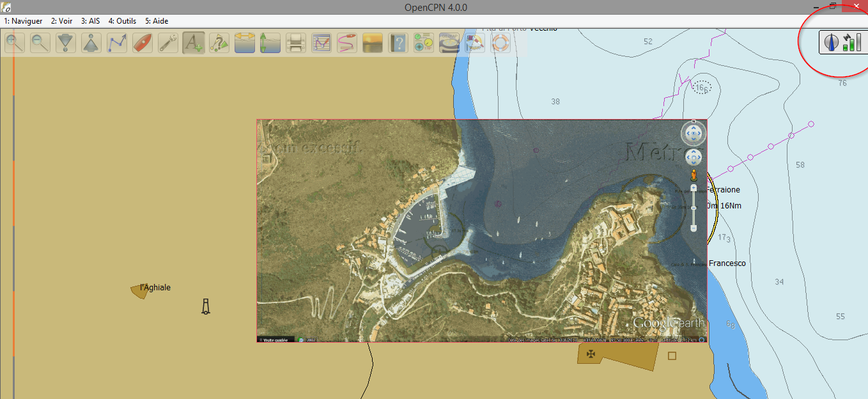Image resolution: width=868 pixels, height=399 pixels.
Task: Click the Print Chart icon
Action: point(296,43)
